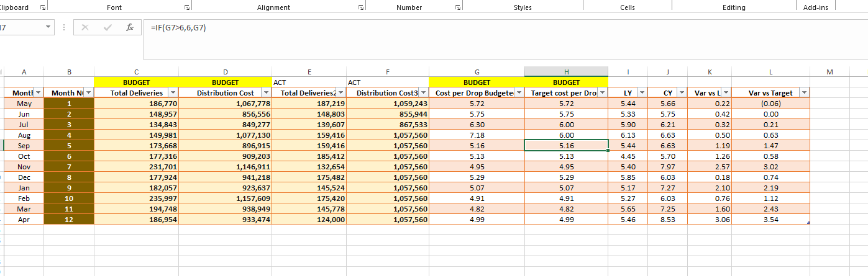Viewport: 868px width, 276px height.
Task: Select Month No cell with value 12
Action: (x=69, y=220)
